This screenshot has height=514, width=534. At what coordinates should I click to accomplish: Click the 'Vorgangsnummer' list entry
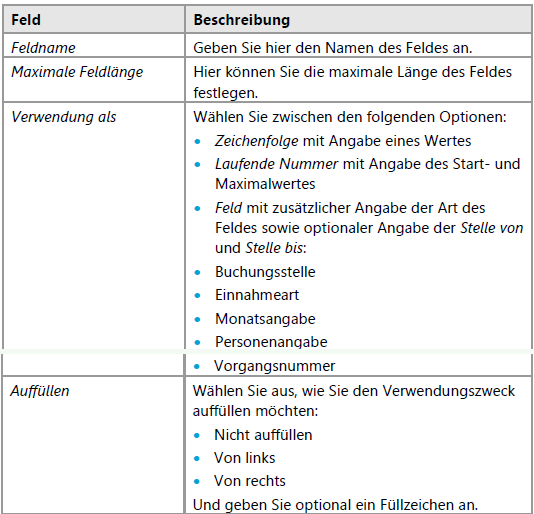click(274, 366)
